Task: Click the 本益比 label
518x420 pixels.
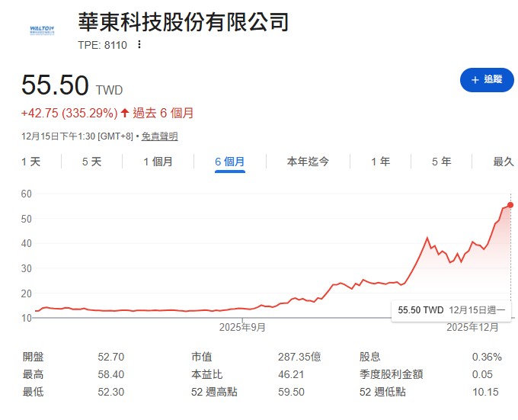Action: [x=206, y=374]
